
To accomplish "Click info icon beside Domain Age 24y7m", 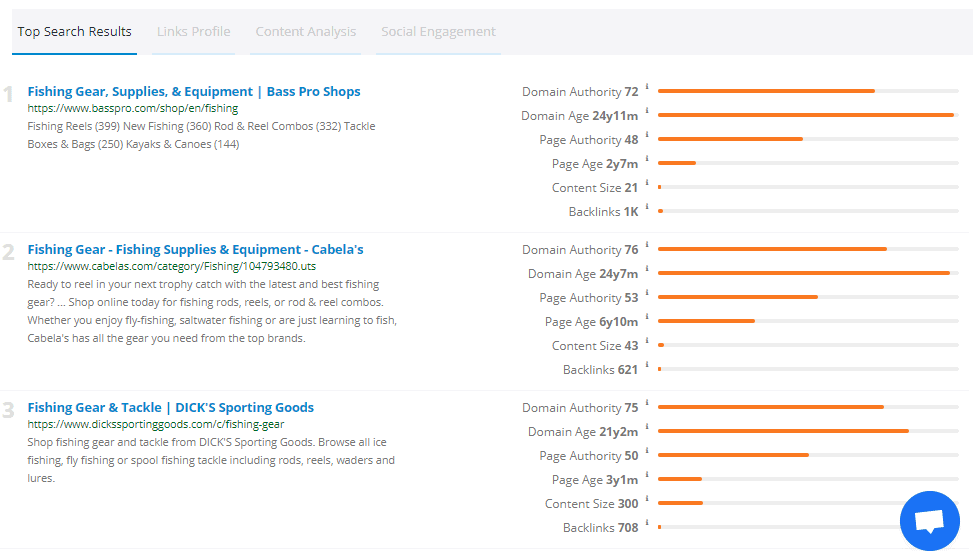I will (x=647, y=269).
